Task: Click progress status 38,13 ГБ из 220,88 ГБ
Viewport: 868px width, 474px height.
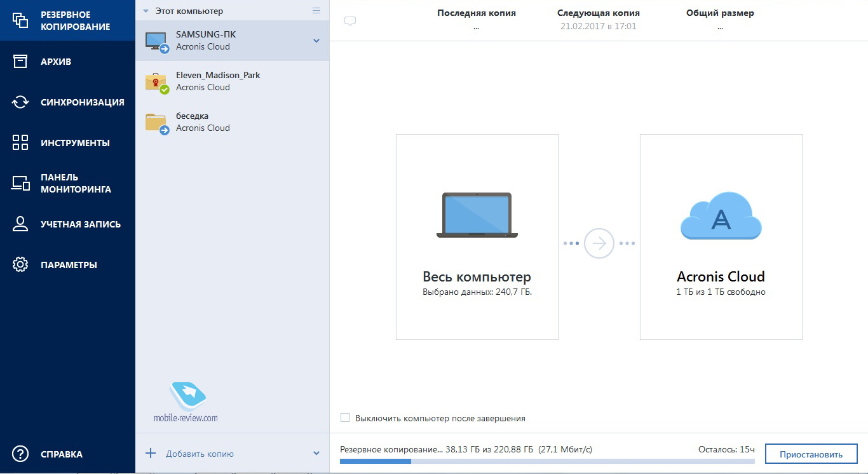Action: point(489,449)
